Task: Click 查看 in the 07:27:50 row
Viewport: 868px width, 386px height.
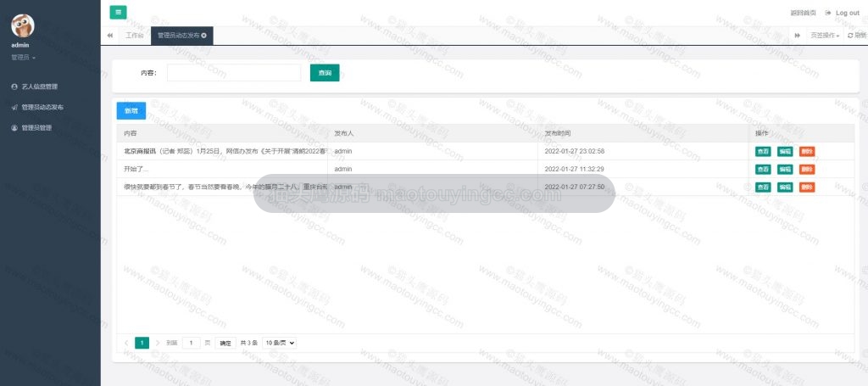Action: [x=763, y=187]
